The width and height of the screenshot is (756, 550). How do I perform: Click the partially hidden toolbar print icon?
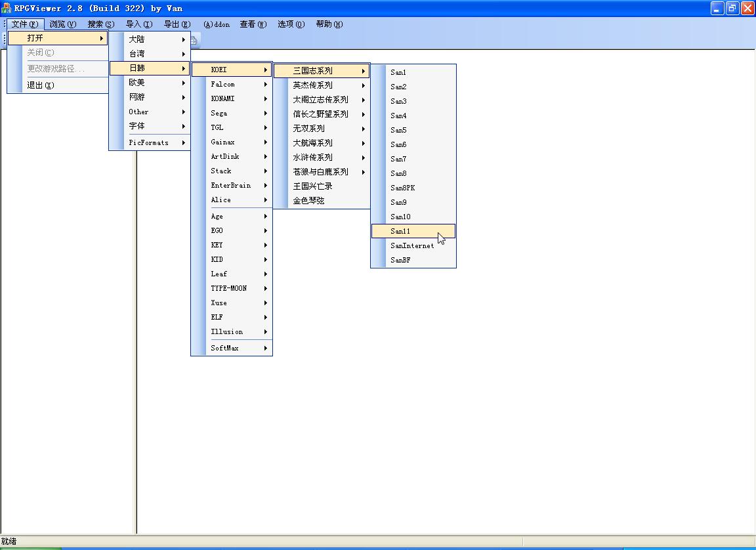pyautogui.click(x=194, y=41)
